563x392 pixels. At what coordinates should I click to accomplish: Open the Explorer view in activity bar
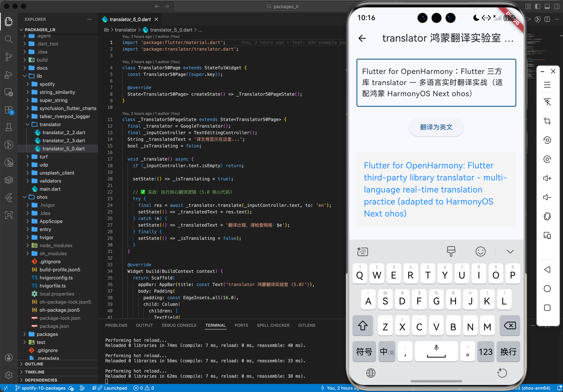9,22
